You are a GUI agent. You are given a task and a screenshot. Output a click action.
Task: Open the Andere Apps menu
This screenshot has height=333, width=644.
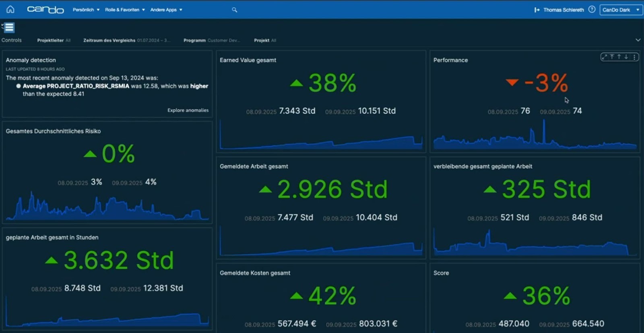166,10
